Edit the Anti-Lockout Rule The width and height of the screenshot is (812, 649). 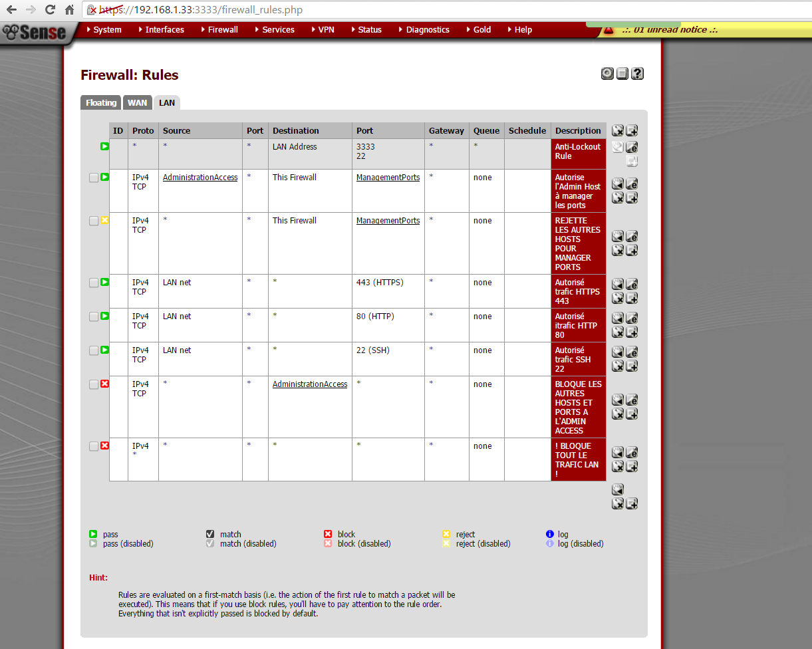(632, 148)
